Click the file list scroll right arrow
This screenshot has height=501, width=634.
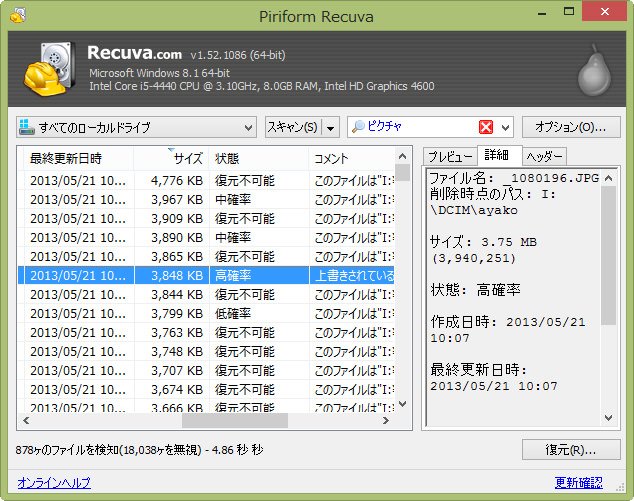click(386, 421)
